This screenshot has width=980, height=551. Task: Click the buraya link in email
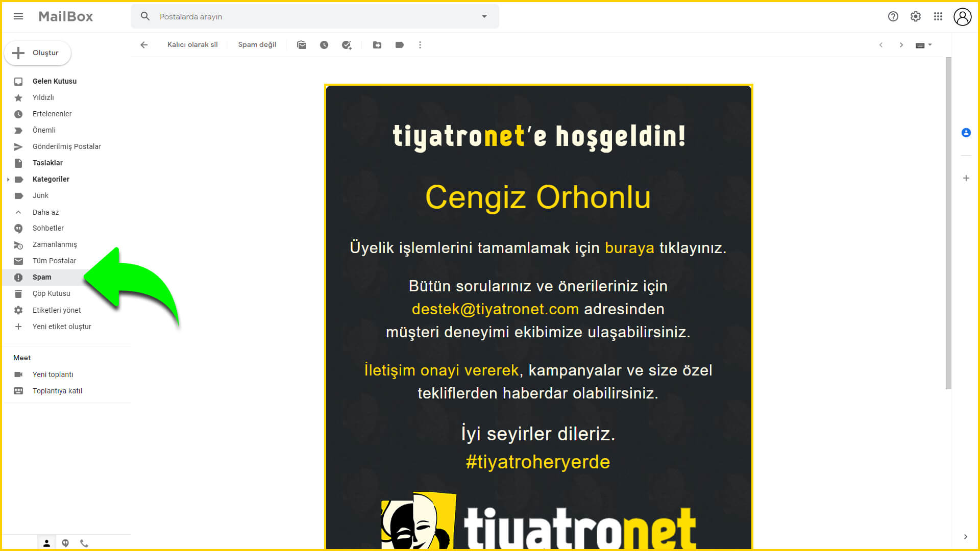[x=629, y=248]
